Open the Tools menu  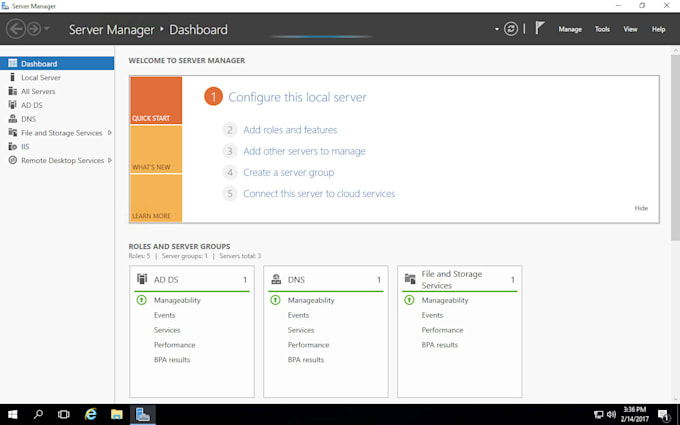(602, 29)
